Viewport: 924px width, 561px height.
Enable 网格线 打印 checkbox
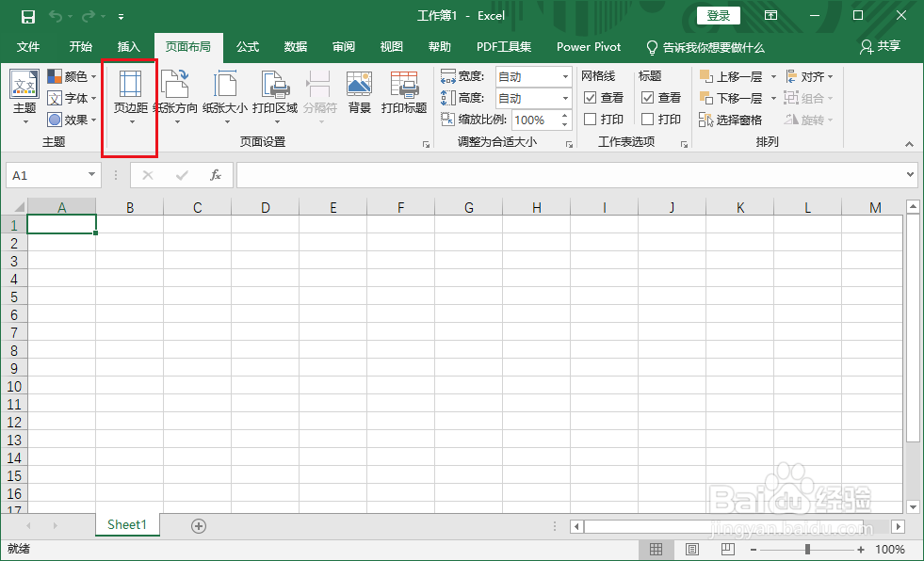click(x=589, y=119)
